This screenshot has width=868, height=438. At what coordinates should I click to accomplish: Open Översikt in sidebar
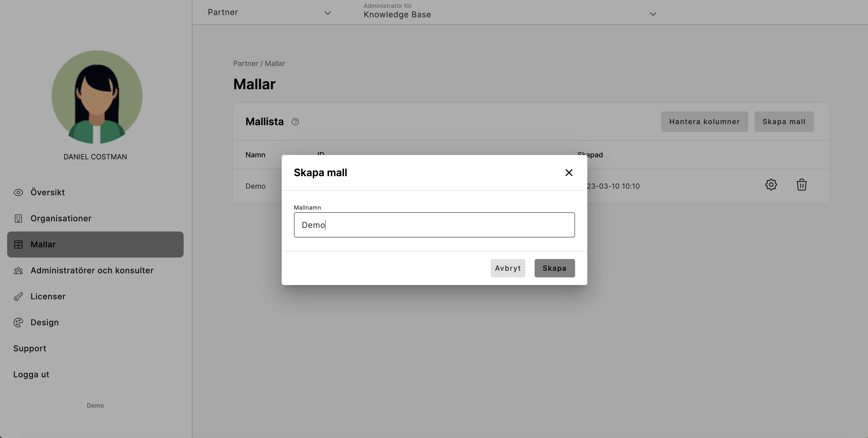(x=95, y=192)
